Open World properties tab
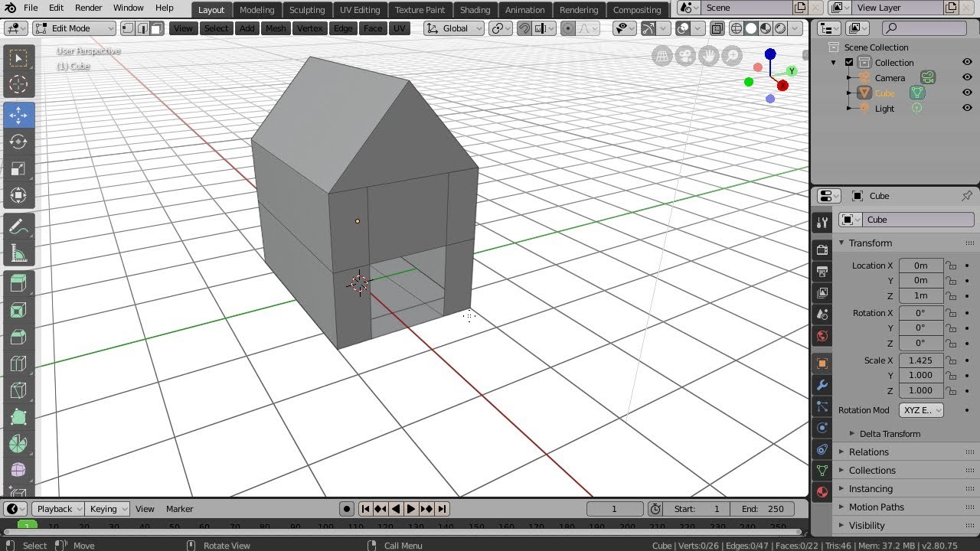 pos(822,335)
